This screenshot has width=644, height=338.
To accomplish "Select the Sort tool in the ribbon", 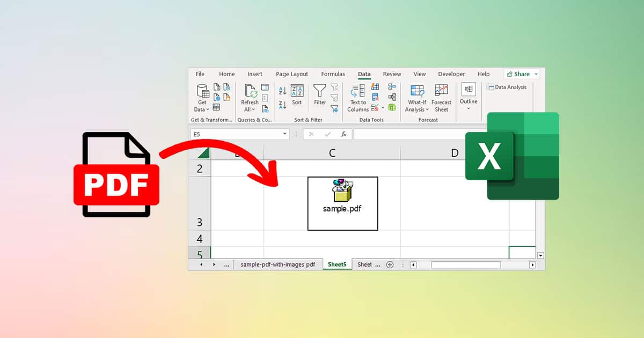I will 296,93.
